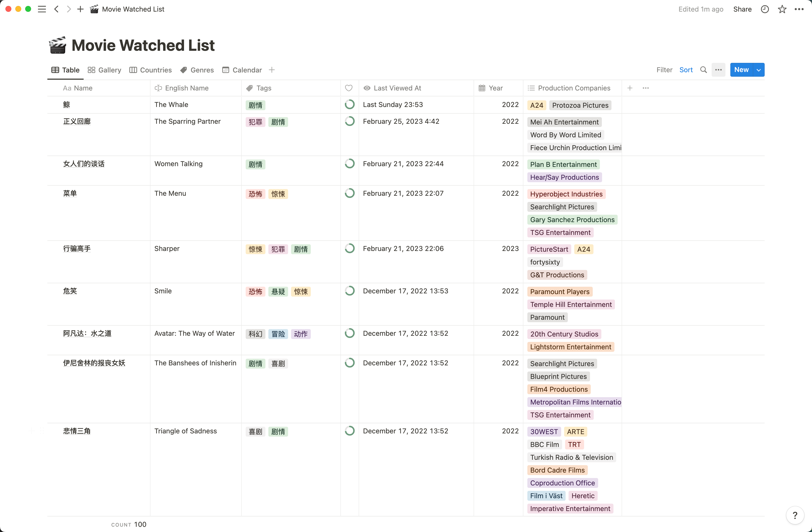Open page updates clock icon
The height and width of the screenshot is (532, 812).
click(x=765, y=9)
